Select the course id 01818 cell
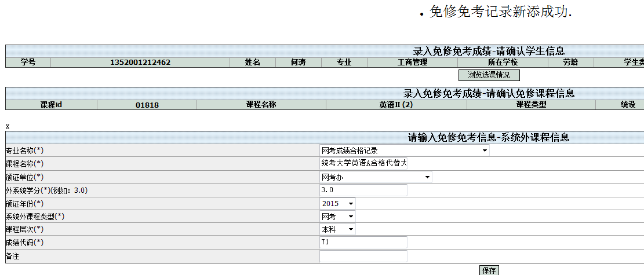Viewport: 644px width, 275px height. pos(147,105)
